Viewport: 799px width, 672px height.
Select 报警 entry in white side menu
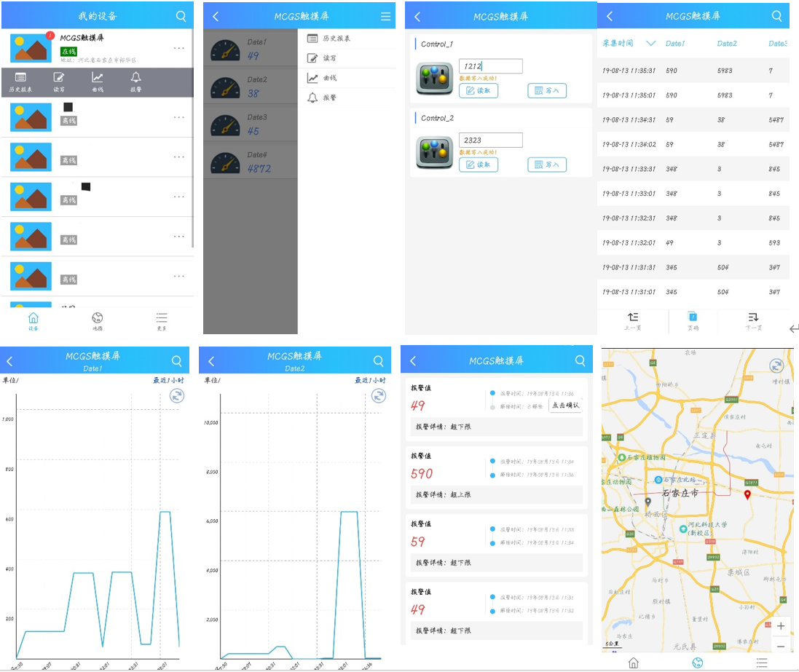click(x=347, y=98)
